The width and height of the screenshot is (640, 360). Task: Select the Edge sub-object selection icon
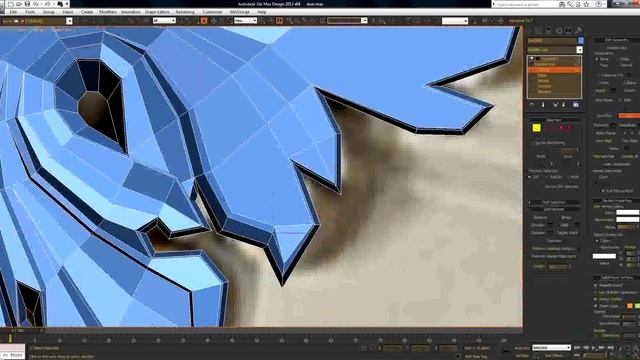coord(547,128)
